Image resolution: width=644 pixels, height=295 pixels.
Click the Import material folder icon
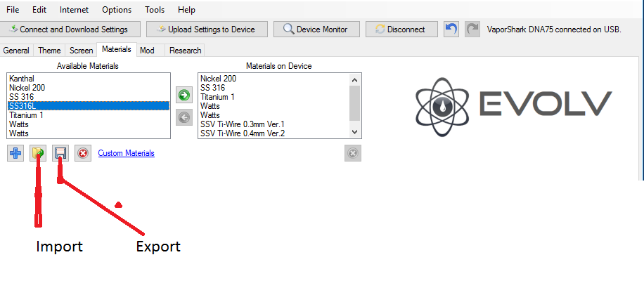click(38, 153)
